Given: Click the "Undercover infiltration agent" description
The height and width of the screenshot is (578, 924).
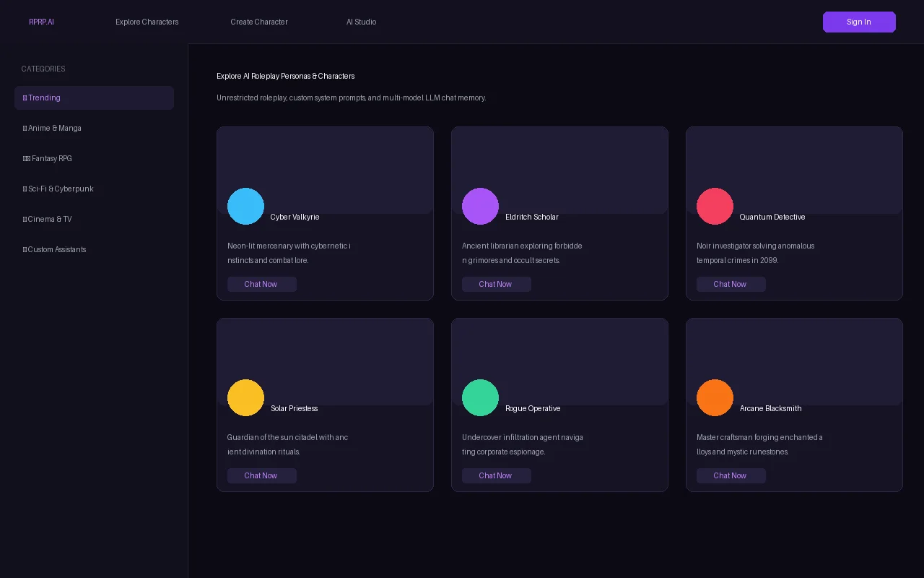Looking at the screenshot, I should coord(523,444).
